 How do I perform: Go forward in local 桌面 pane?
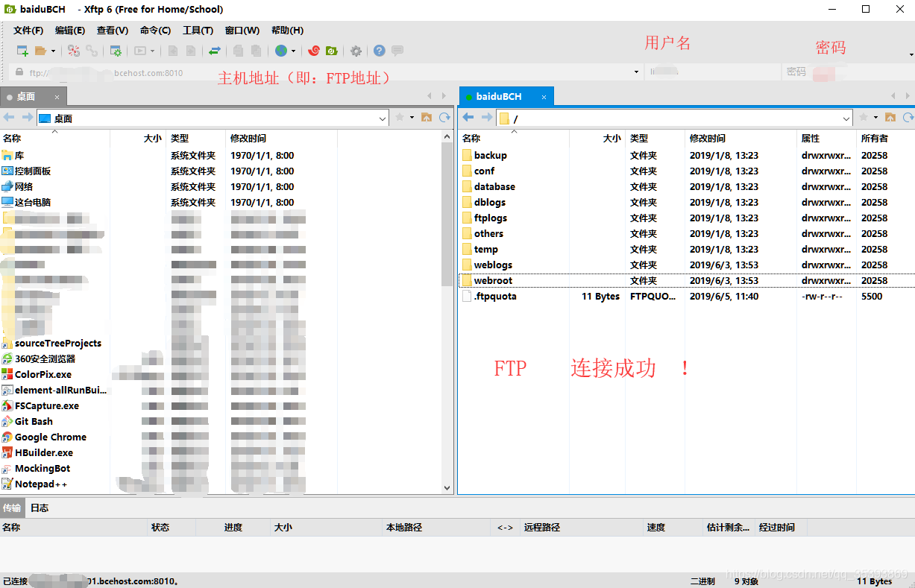(27, 118)
